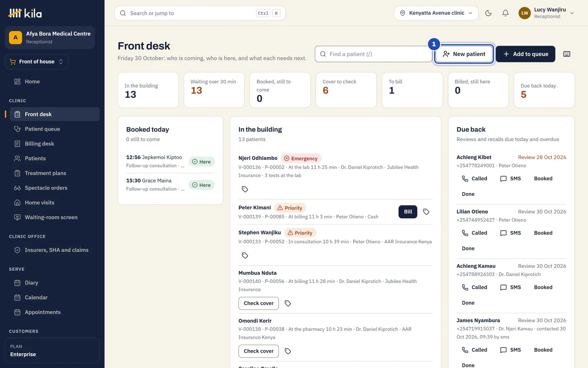
Task: Click the Here status for Grace Maina
Action: pyautogui.click(x=202, y=185)
